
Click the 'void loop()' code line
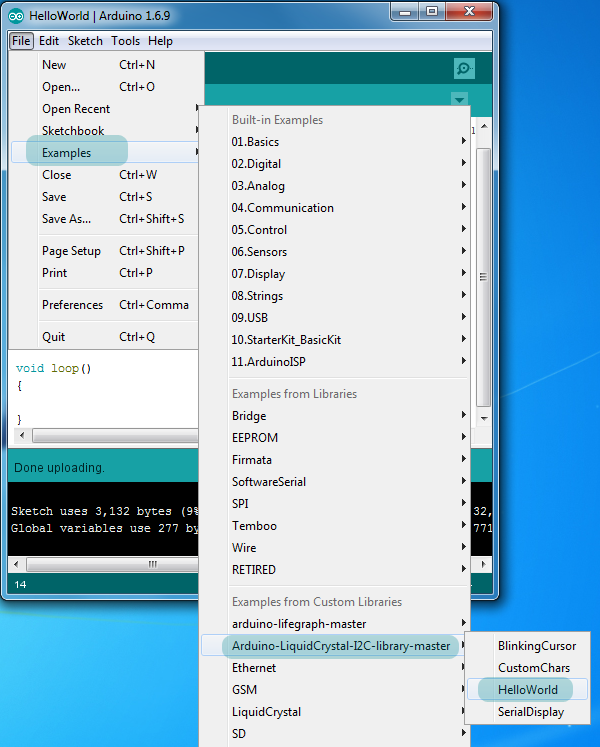pyautogui.click(x=53, y=368)
